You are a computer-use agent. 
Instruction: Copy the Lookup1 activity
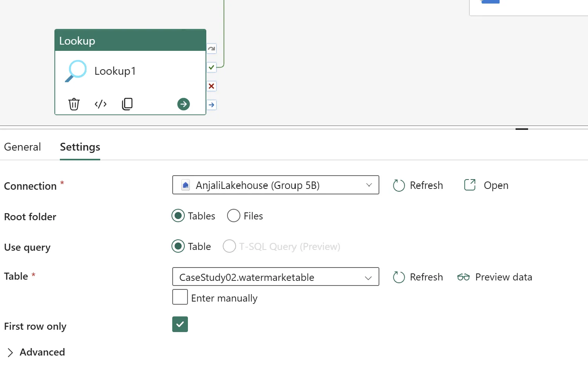(127, 104)
